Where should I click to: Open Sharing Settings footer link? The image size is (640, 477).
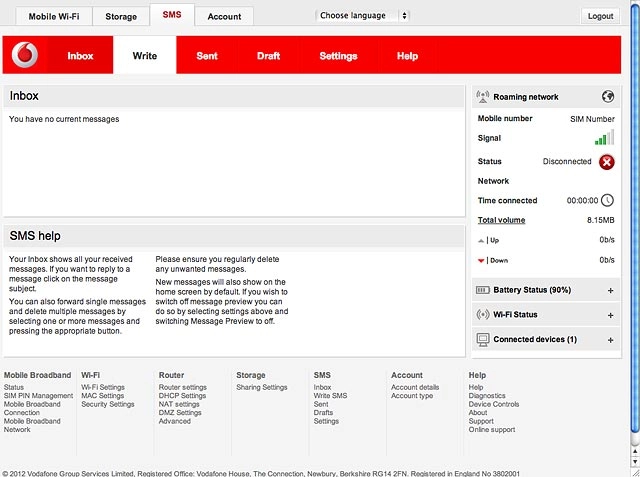[262, 387]
